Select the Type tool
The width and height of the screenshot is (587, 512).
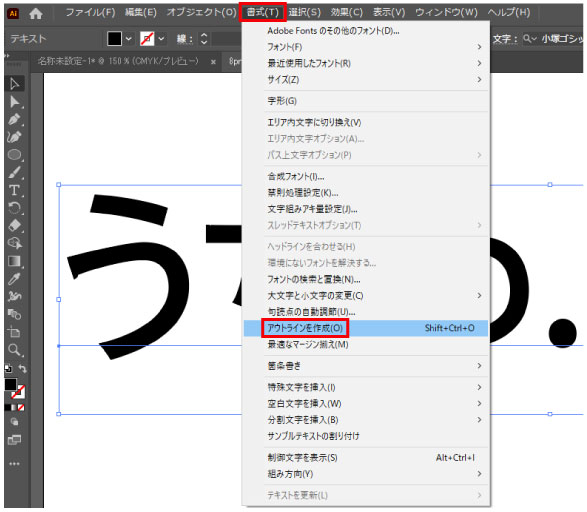point(15,190)
